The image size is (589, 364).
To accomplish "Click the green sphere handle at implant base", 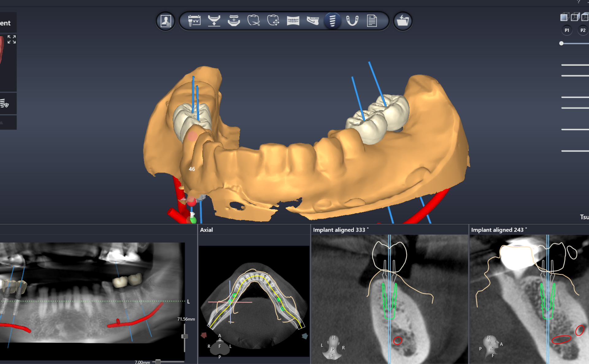I will 193,220.
